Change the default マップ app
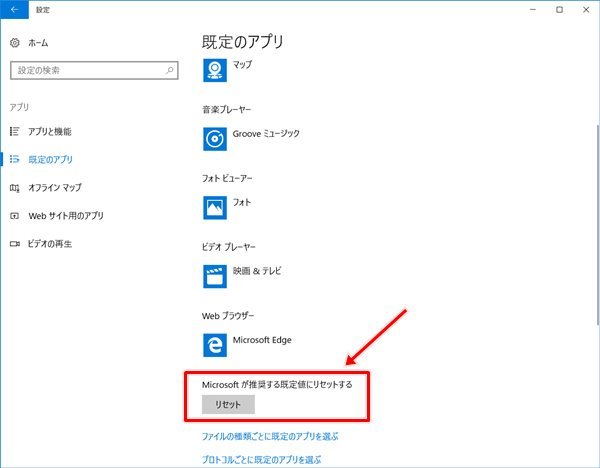This screenshot has height=468, width=600. tap(228, 70)
